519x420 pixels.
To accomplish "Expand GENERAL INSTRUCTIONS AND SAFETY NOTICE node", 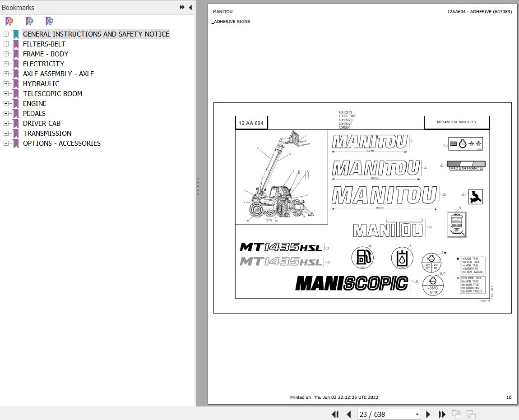I will (x=6, y=34).
